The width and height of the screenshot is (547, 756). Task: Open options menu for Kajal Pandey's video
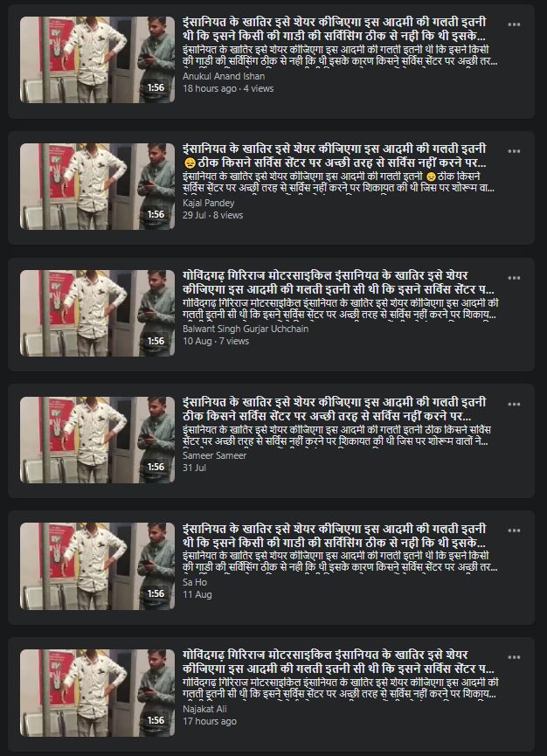point(514,151)
